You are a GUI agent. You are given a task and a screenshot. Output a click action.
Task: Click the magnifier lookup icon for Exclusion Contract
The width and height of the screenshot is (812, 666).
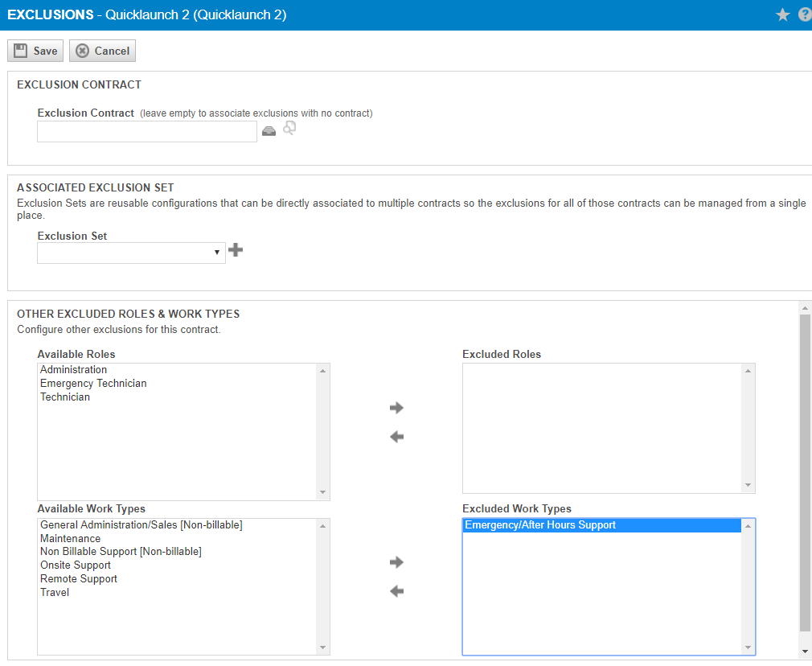click(x=289, y=128)
